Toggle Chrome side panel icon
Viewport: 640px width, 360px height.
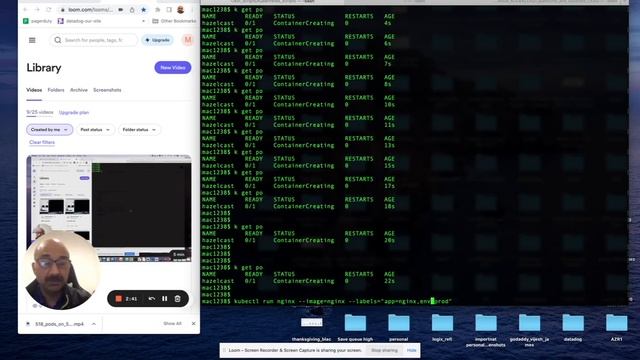[169, 9]
